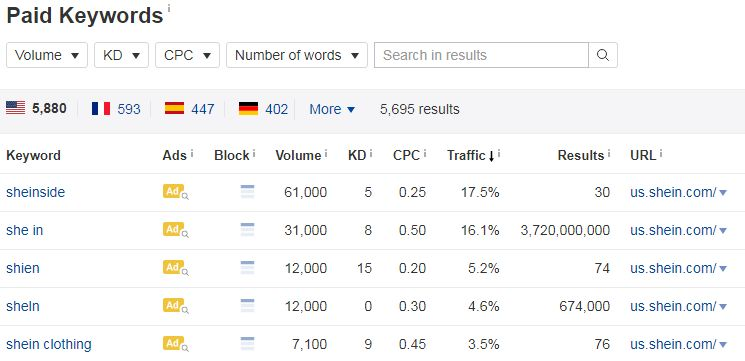Viewport: 745px width, 361px height.
Task: Click Ad icon in shien row
Action: 175,268
